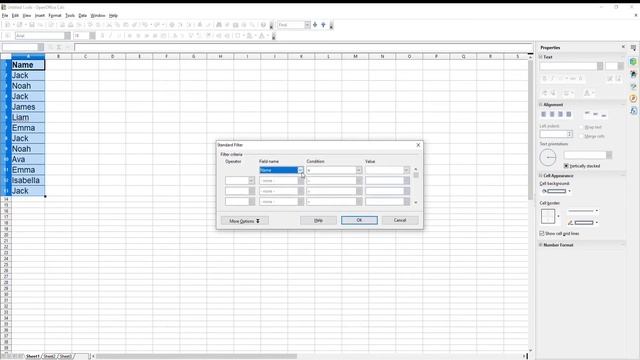Viewport: 640px width, 360px height.
Task: Open second row Operator dropdown
Action: (x=251, y=180)
